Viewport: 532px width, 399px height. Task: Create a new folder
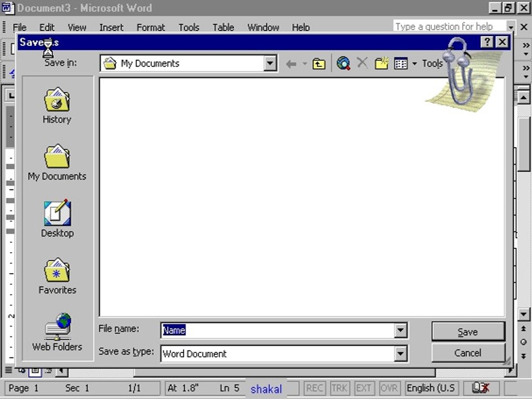coord(381,63)
